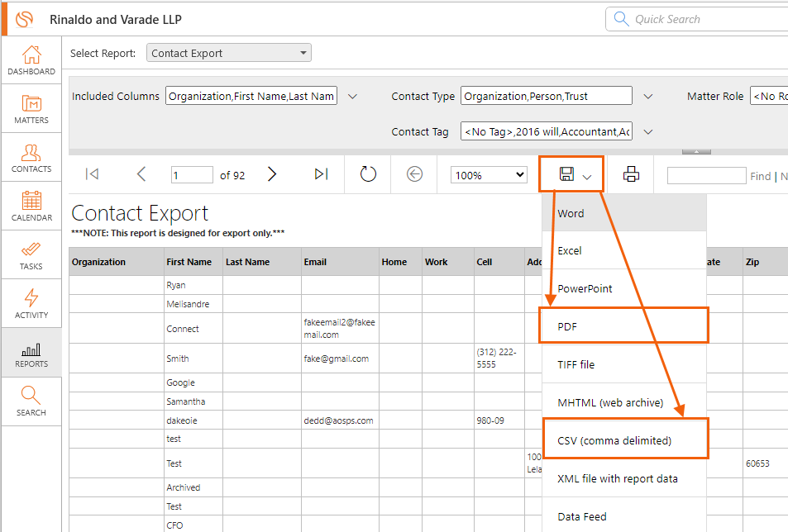Screen dimensions: 788x532
Task: Click the First Name column header
Action: click(x=193, y=262)
